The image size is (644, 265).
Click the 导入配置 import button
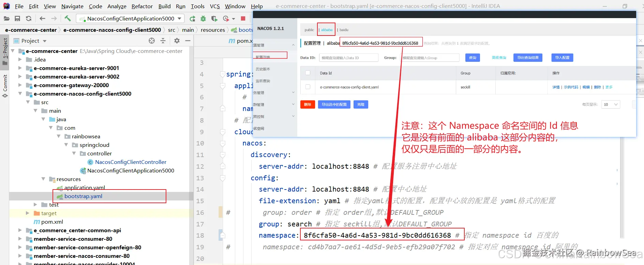[x=562, y=58]
